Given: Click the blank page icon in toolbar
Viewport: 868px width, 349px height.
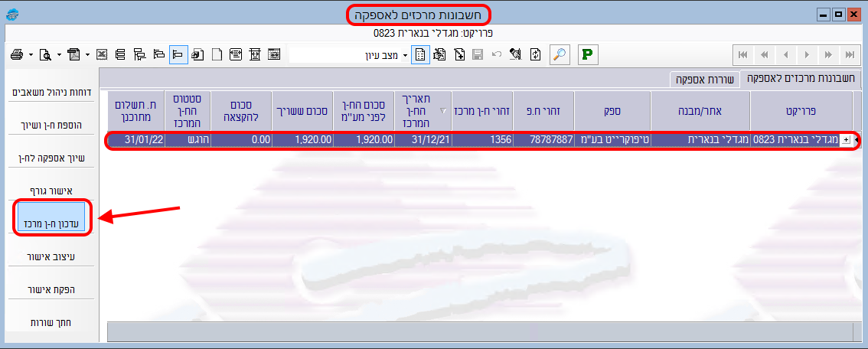Looking at the screenshot, I should [217, 54].
